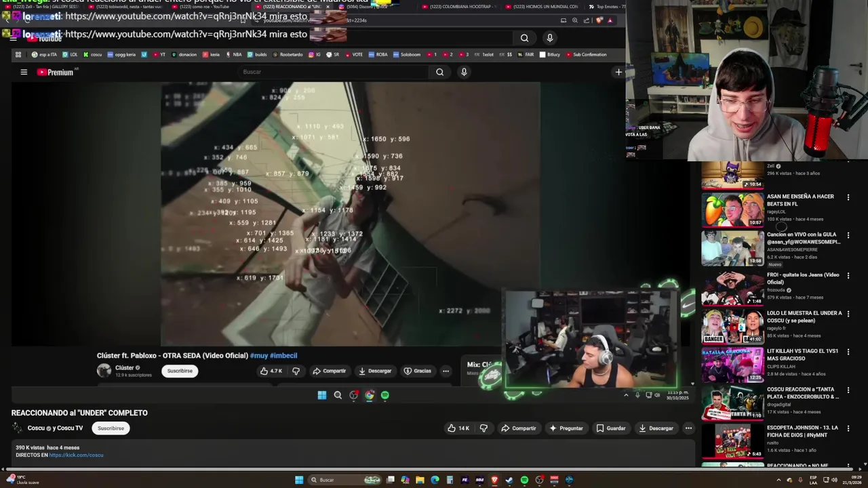
Task: Open the Clúster channel avatar
Action: (x=104, y=370)
